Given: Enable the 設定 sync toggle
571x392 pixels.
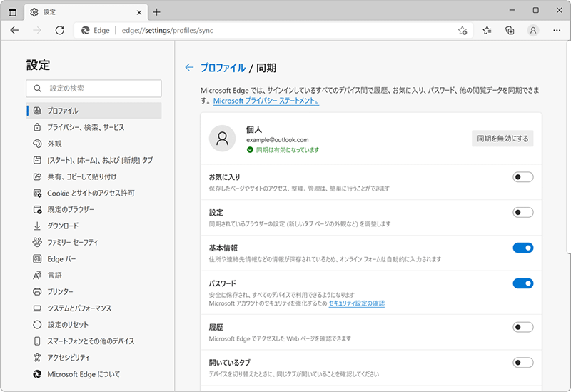Looking at the screenshot, I should click(523, 212).
